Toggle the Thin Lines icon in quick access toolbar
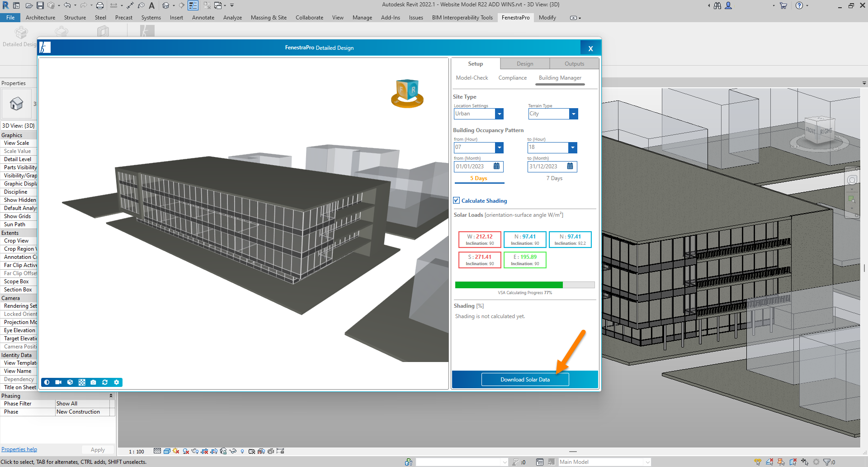This screenshot has width=868, height=467. pyautogui.click(x=193, y=5)
